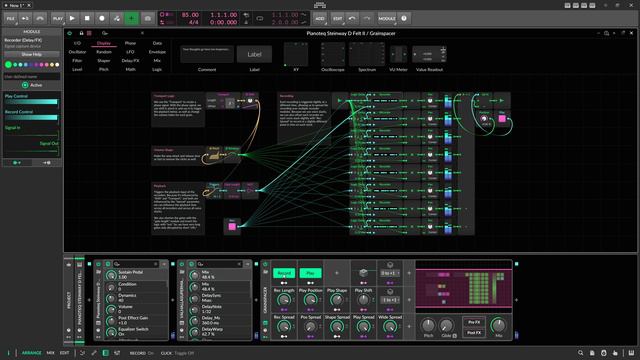The height and width of the screenshot is (360, 640).
Task: Toggle the loop icon in the transport display
Action: coord(260,18)
